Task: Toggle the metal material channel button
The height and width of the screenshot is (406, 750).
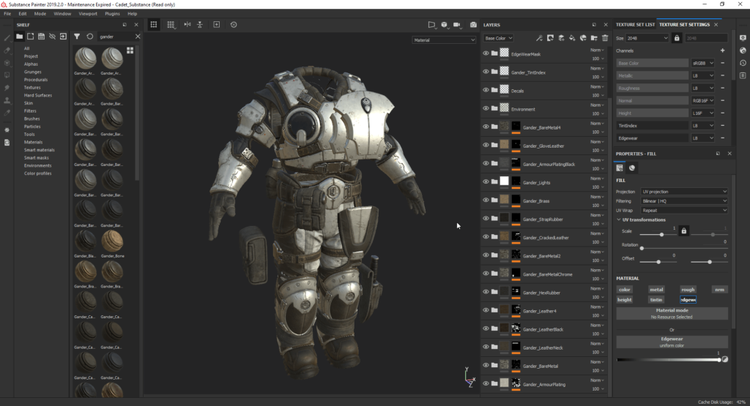Action: click(656, 289)
